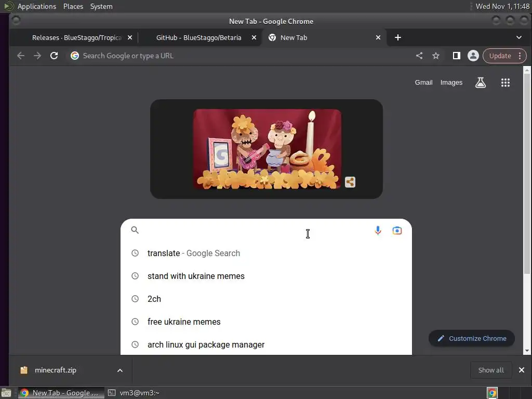Image resolution: width=532 pixels, height=399 pixels.
Task: Open the Google apps grid
Action: (506, 83)
